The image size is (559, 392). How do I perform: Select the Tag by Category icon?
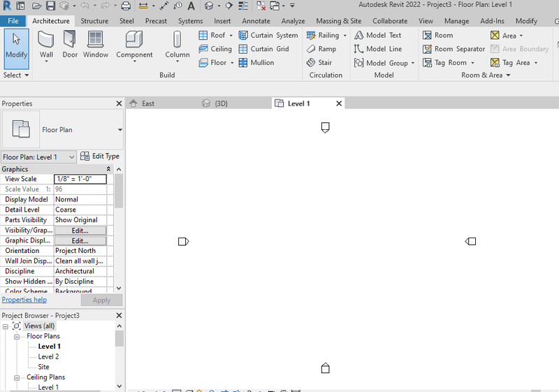[x=177, y=6]
